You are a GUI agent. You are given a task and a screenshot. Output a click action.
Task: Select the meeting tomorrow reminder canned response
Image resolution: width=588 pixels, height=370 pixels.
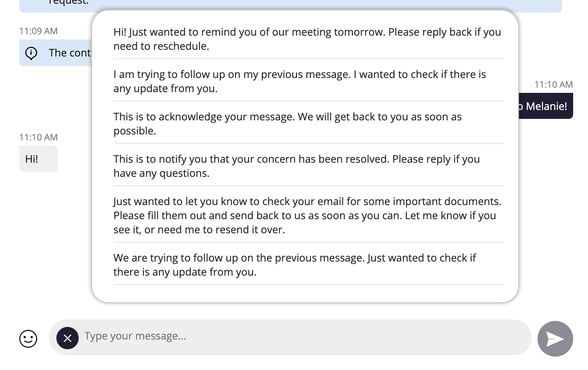pos(308,39)
